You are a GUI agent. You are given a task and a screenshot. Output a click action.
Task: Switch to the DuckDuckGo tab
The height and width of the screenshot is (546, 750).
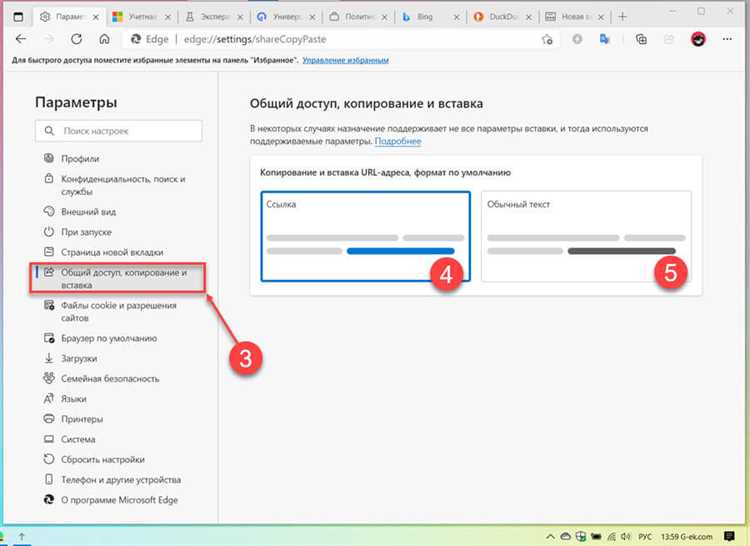(503, 17)
